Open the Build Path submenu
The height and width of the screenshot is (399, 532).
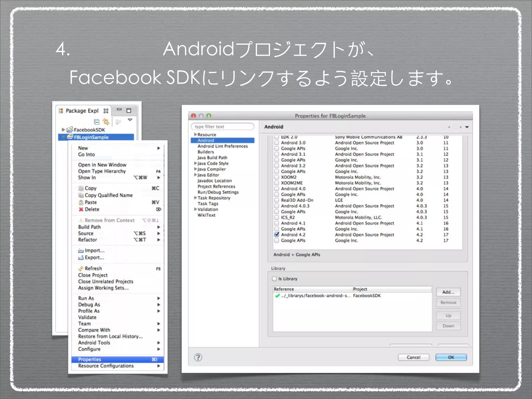click(118, 227)
